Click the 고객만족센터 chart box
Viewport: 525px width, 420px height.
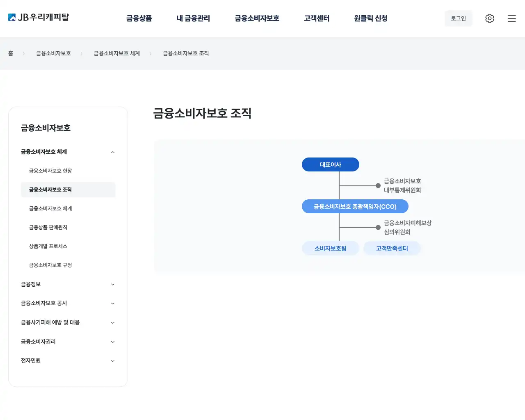click(x=392, y=248)
